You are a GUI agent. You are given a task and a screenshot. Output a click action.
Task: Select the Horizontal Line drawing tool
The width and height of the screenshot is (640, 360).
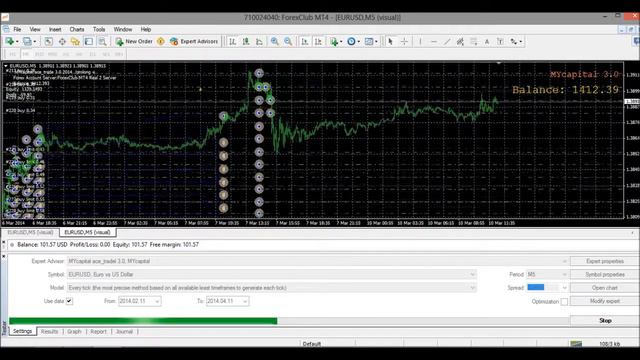[433, 41]
